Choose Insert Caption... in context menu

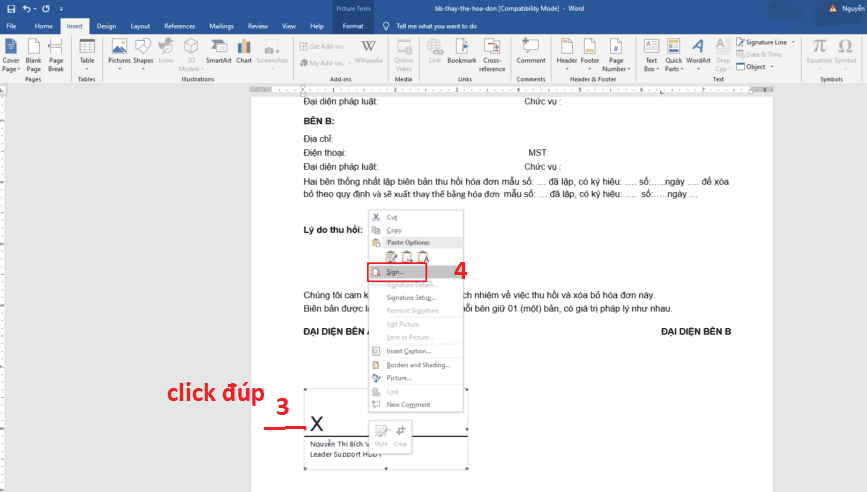point(416,351)
